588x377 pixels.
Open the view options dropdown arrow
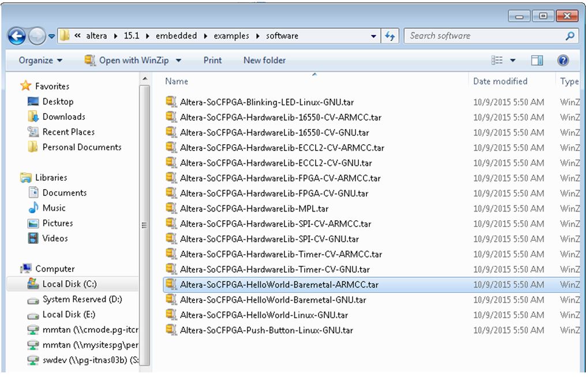click(512, 61)
